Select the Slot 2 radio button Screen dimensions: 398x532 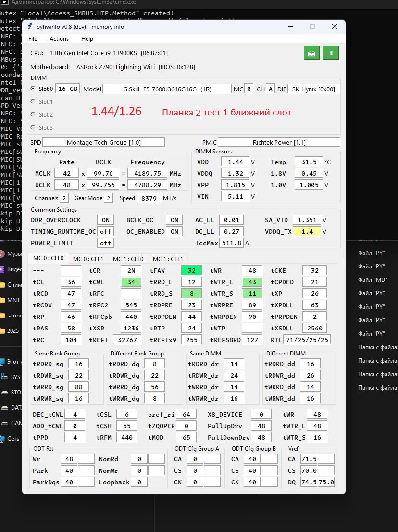pyautogui.click(x=33, y=114)
